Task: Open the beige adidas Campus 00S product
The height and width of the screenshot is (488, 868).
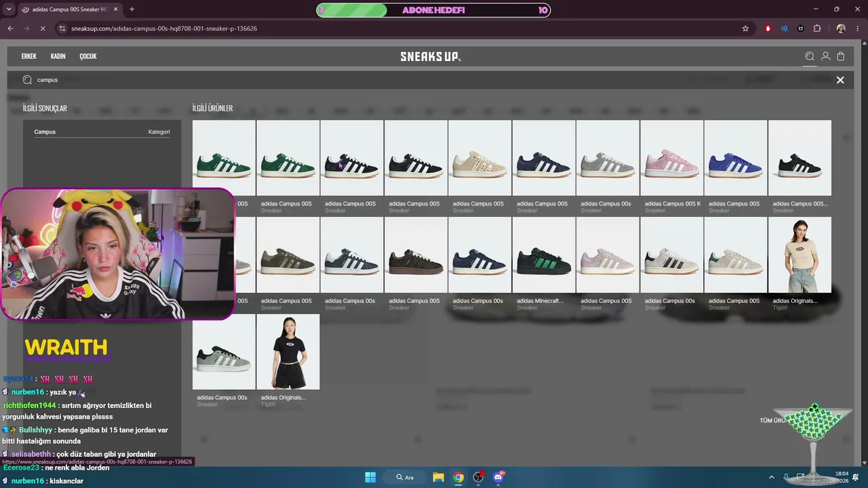Action: pyautogui.click(x=479, y=167)
